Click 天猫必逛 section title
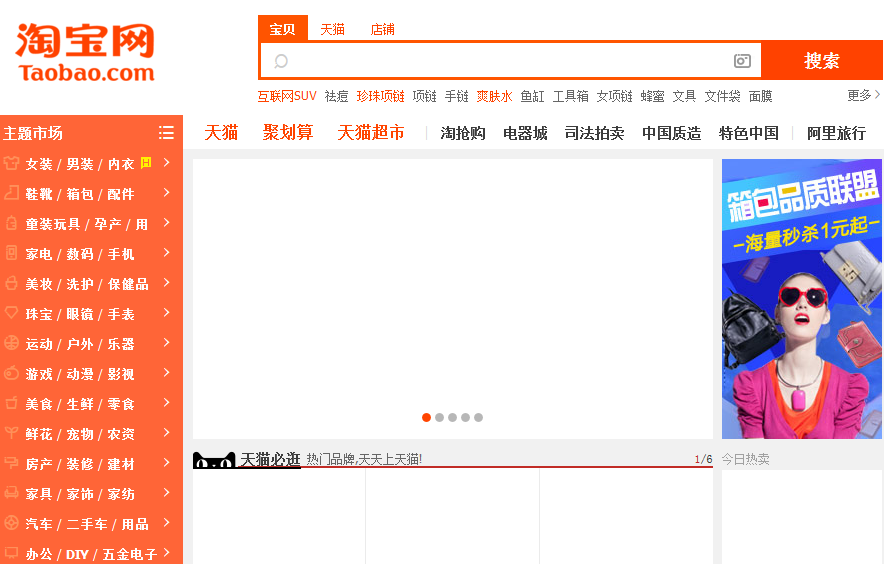This screenshot has width=884, height=564. pyautogui.click(x=270, y=460)
